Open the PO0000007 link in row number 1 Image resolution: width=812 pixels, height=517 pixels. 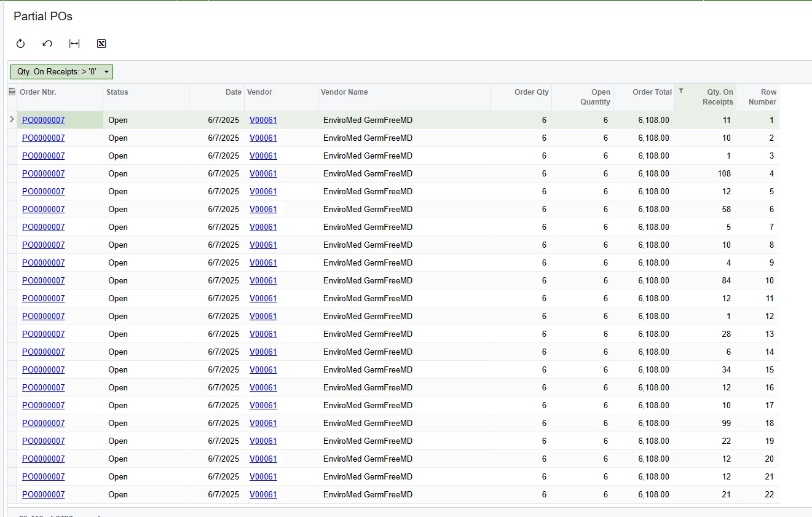43,120
